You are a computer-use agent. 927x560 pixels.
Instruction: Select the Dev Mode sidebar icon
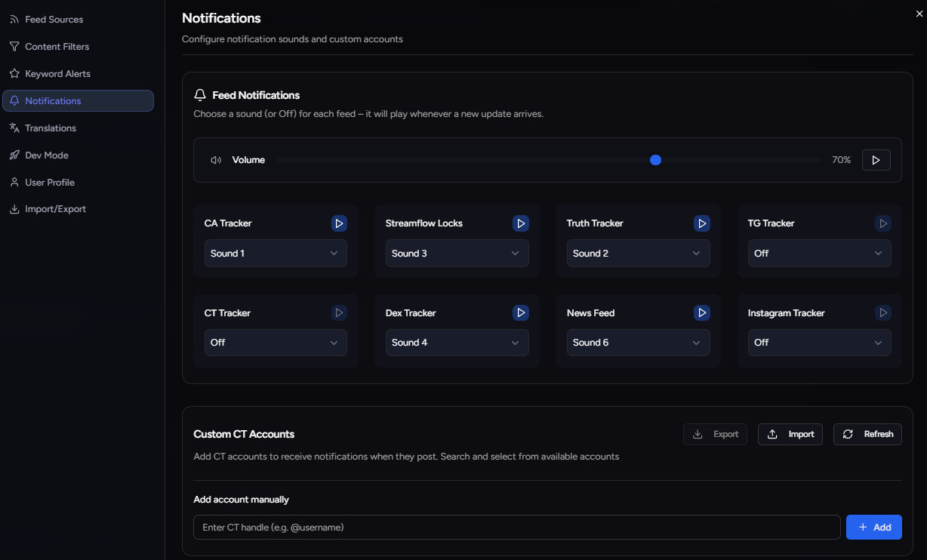coord(14,155)
